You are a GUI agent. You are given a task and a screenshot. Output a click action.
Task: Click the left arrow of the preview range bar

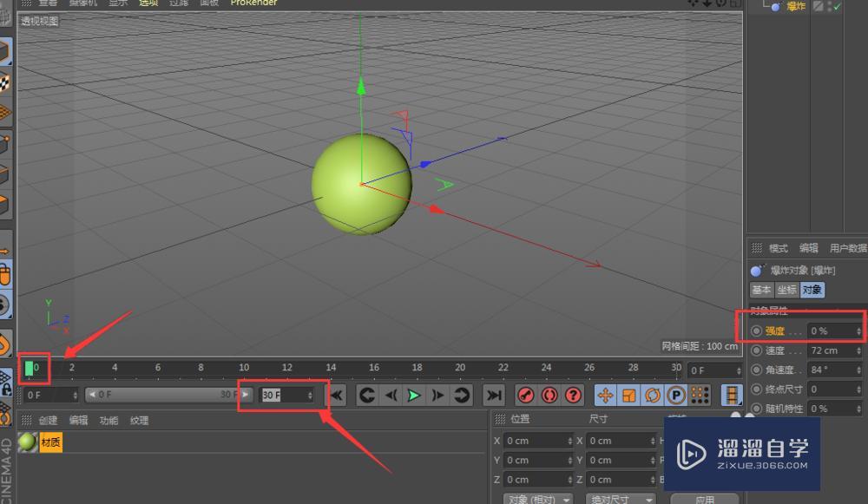click(x=91, y=395)
